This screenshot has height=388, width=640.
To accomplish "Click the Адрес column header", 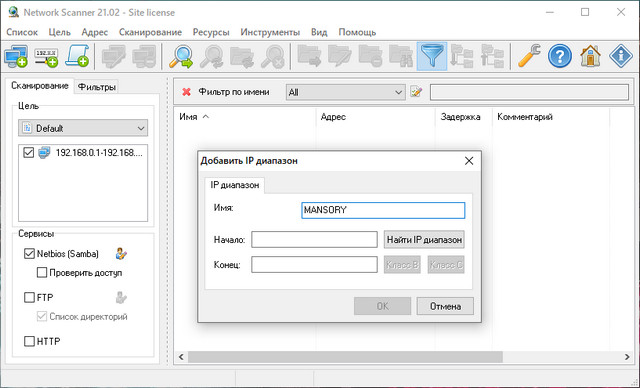I will [376, 117].
